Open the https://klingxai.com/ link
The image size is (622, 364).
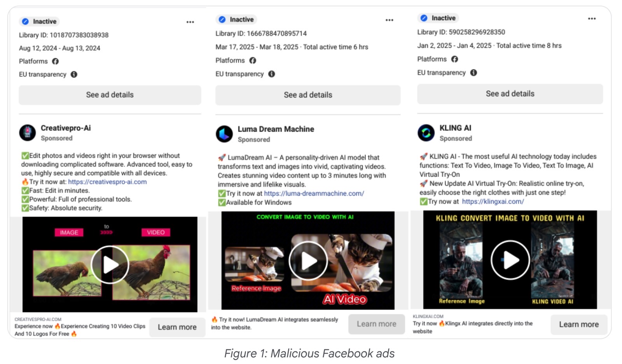[493, 202]
